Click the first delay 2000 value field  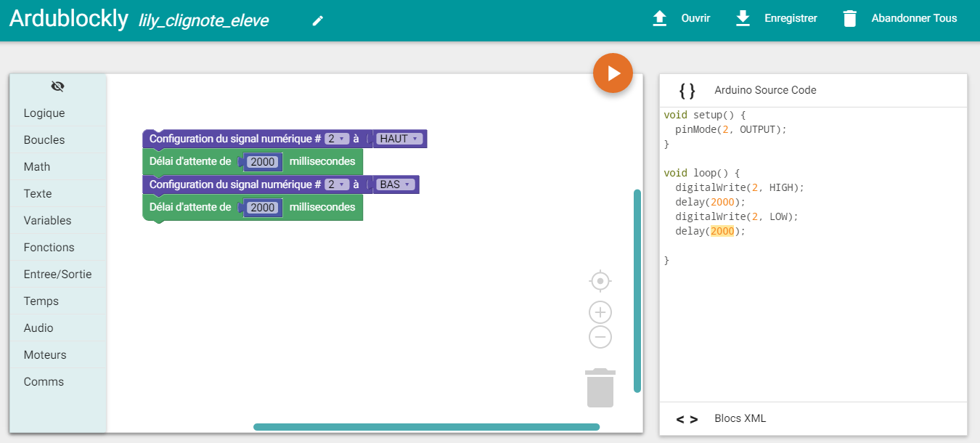tap(262, 162)
